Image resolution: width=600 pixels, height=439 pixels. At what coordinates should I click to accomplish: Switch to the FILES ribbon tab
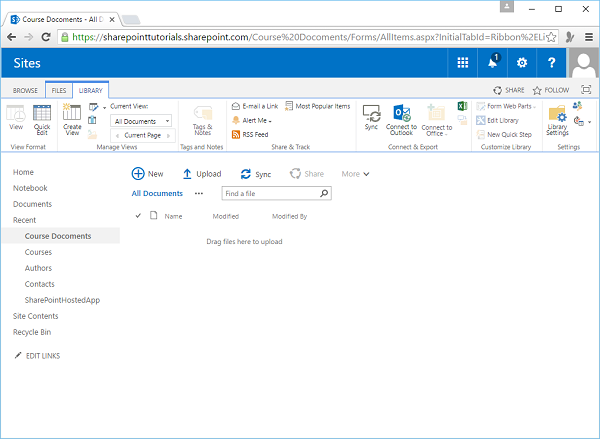click(59, 90)
